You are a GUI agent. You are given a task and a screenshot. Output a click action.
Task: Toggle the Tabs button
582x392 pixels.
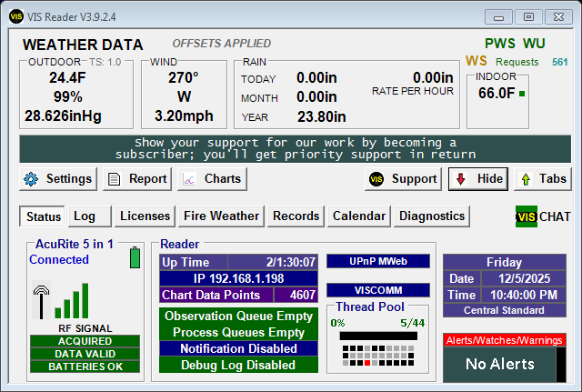[542, 179]
